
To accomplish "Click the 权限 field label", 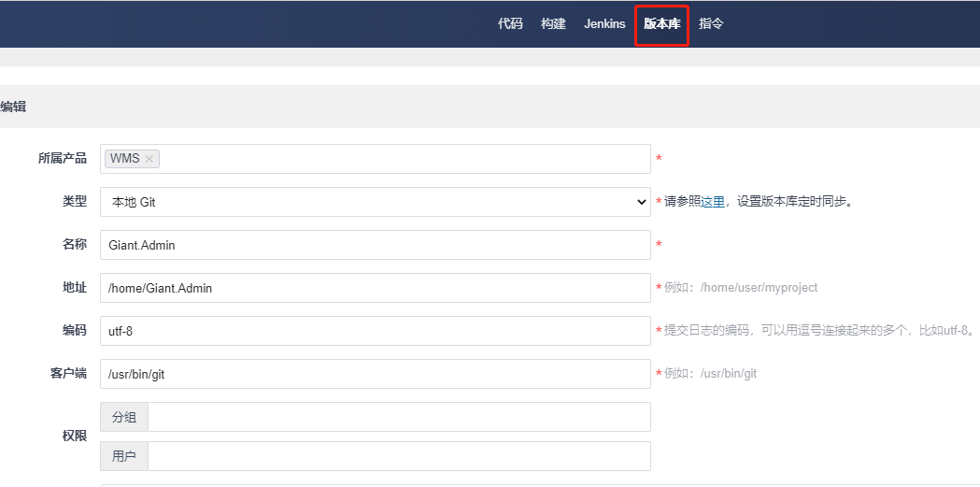I will pyautogui.click(x=75, y=437).
